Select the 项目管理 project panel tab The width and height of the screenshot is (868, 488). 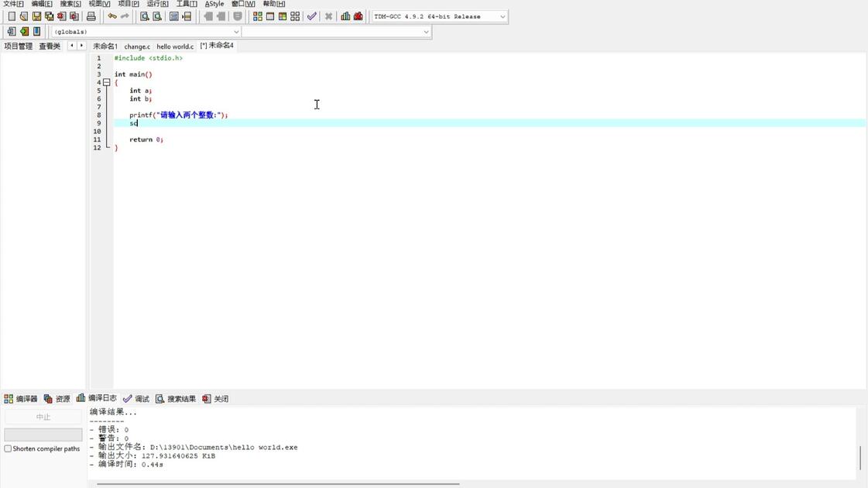(x=19, y=46)
